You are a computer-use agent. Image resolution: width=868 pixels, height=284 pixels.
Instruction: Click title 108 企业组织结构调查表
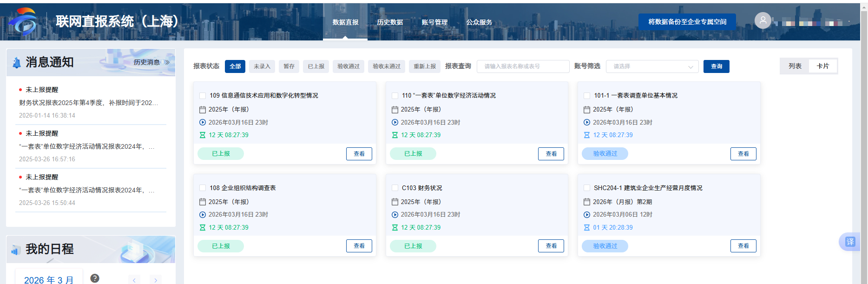[x=243, y=188]
